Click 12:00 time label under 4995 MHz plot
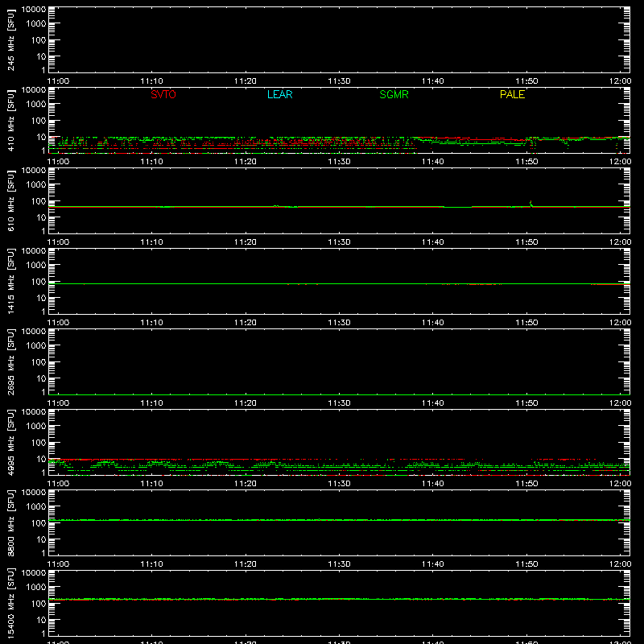 [x=620, y=484]
